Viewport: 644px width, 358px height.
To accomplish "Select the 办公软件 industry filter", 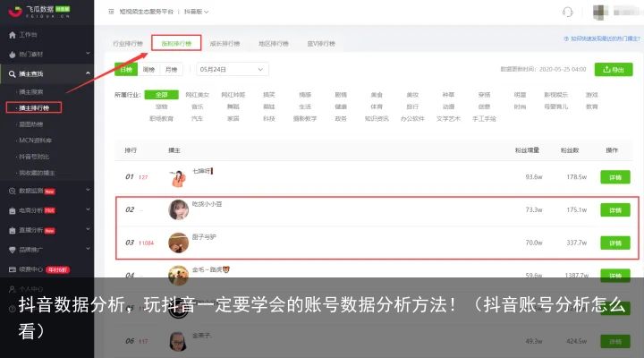I will (x=412, y=118).
